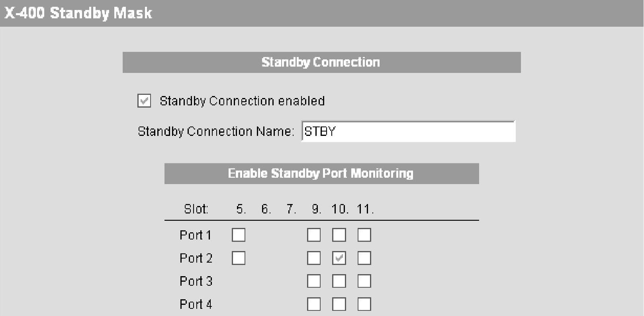644x316 pixels.
Task: Enable Port 2 monitoring for slot 5
Action: point(239,258)
